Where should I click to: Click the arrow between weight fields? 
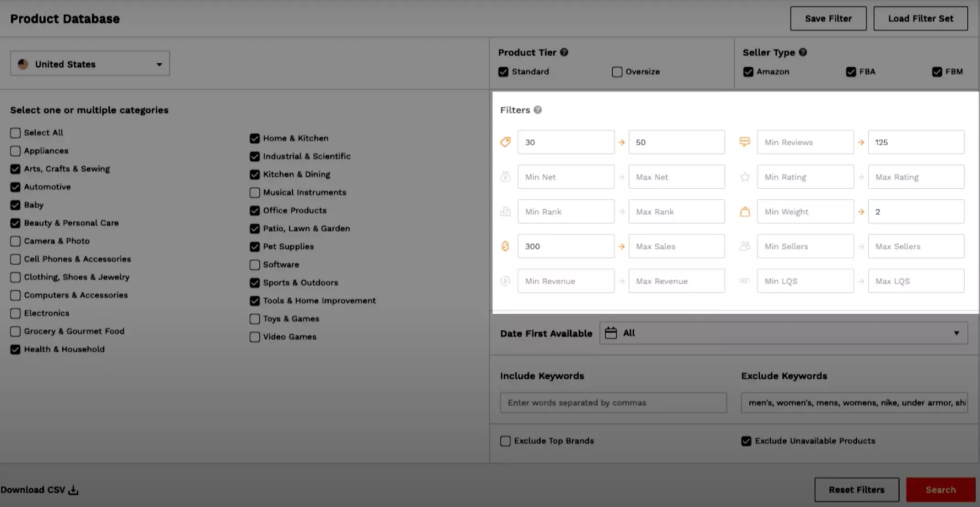861,211
